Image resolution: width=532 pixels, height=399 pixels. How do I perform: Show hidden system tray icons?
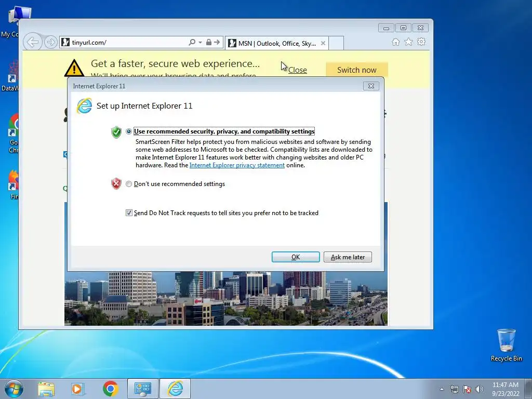(442, 389)
